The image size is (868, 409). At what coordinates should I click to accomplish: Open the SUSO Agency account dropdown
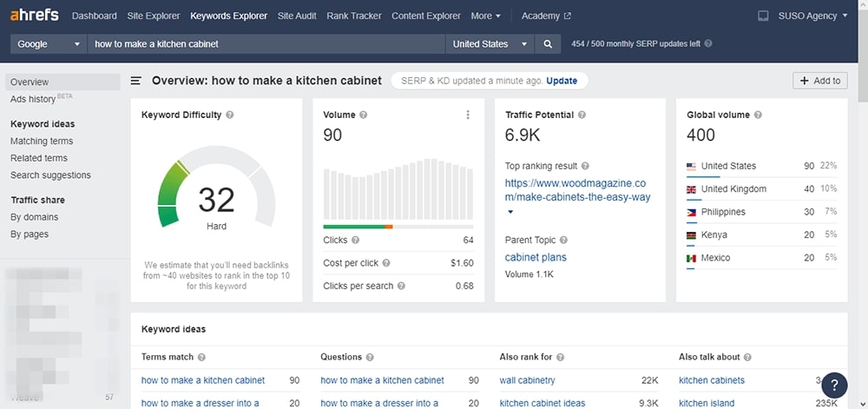pos(812,16)
